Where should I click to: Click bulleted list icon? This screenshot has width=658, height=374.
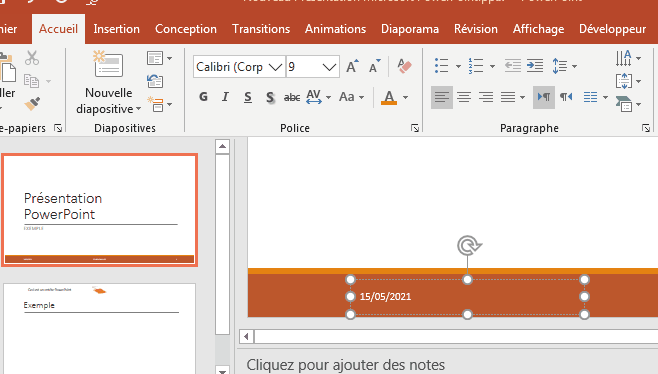tap(441, 66)
